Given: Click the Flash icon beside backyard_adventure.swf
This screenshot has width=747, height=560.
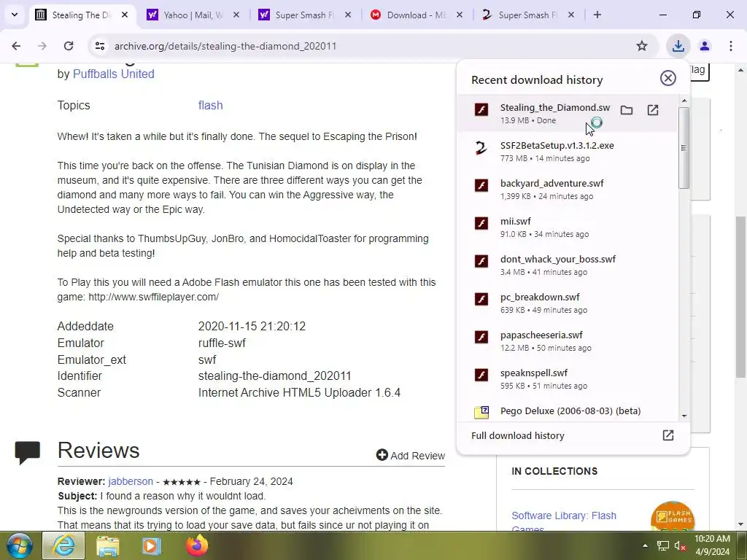Looking at the screenshot, I should coord(481,185).
